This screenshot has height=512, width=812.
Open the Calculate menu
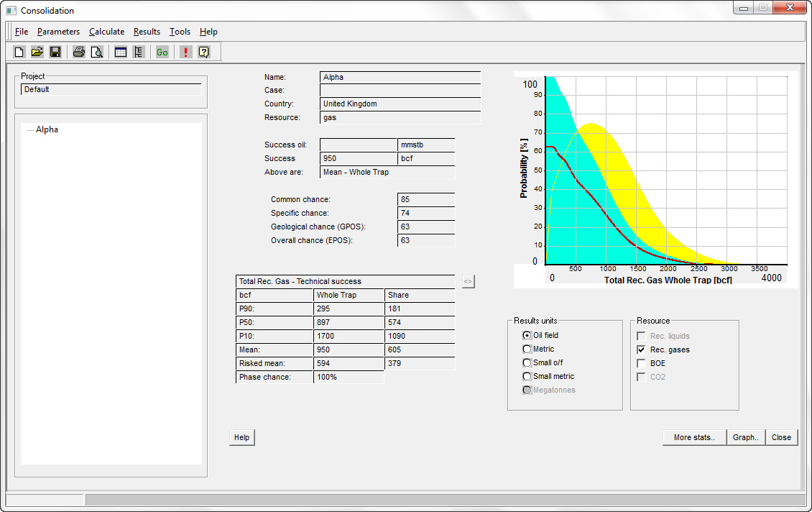(x=106, y=32)
